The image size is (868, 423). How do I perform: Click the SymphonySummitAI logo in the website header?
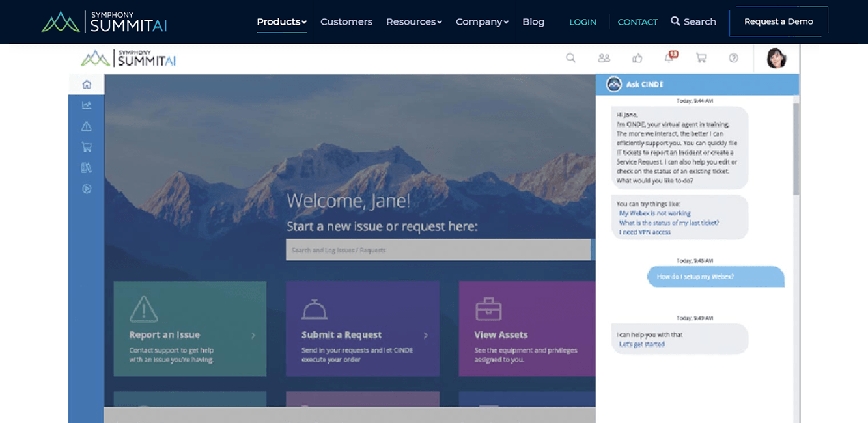104,21
